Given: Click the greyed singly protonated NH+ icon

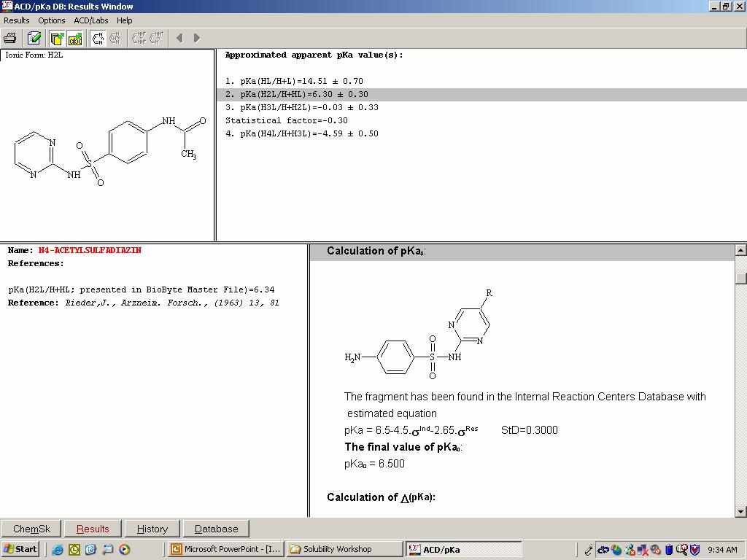Looking at the screenshot, I should (x=157, y=38).
